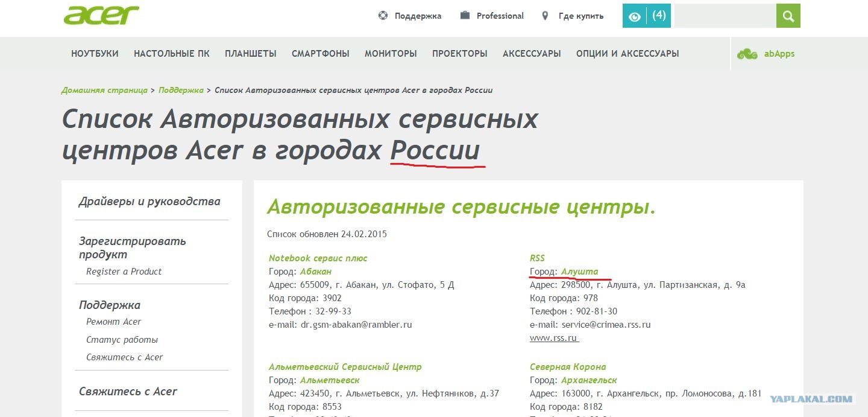This screenshot has width=868, height=417.
Task: Open АКСЕССУАРЫ menu
Action: pyautogui.click(x=532, y=54)
